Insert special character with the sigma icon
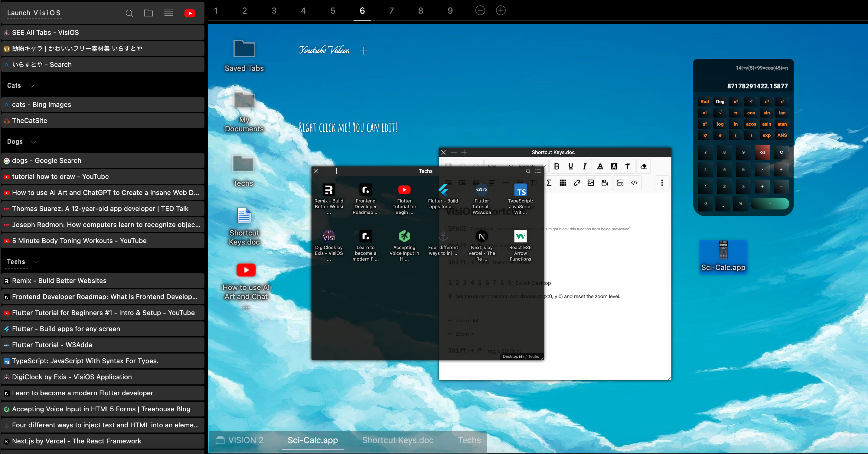The width and height of the screenshot is (868, 454). tap(549, 183)
